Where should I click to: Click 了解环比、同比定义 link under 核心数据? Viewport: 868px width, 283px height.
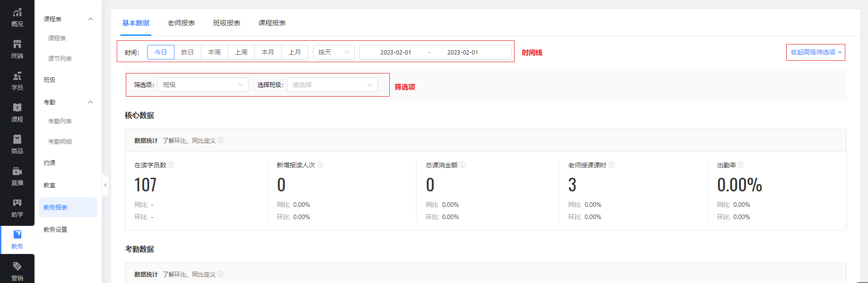coord(189,141)
